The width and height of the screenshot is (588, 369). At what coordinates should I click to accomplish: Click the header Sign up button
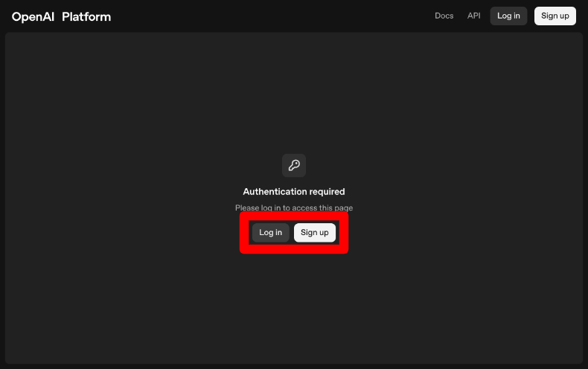pyautogui.click(x=555, y=16)
